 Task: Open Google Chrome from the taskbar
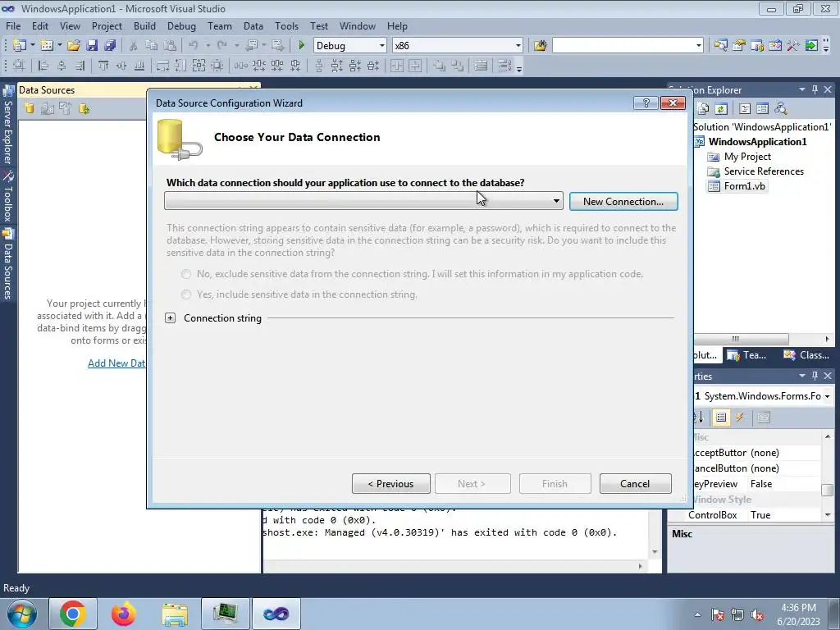point(73,614)
